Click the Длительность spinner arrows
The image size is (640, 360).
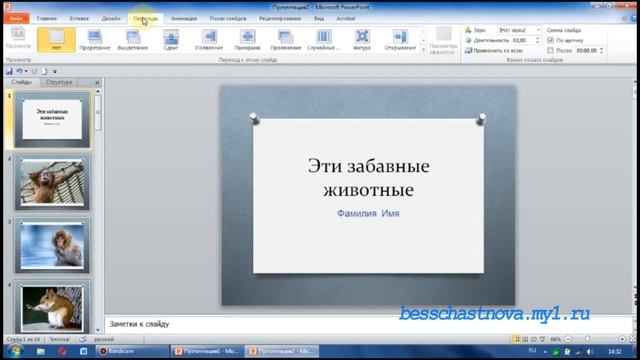(x=537, y=40)
